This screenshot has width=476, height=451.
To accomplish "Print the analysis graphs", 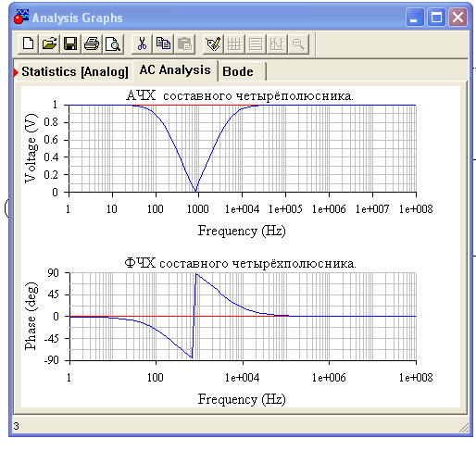I will [92, 44].
